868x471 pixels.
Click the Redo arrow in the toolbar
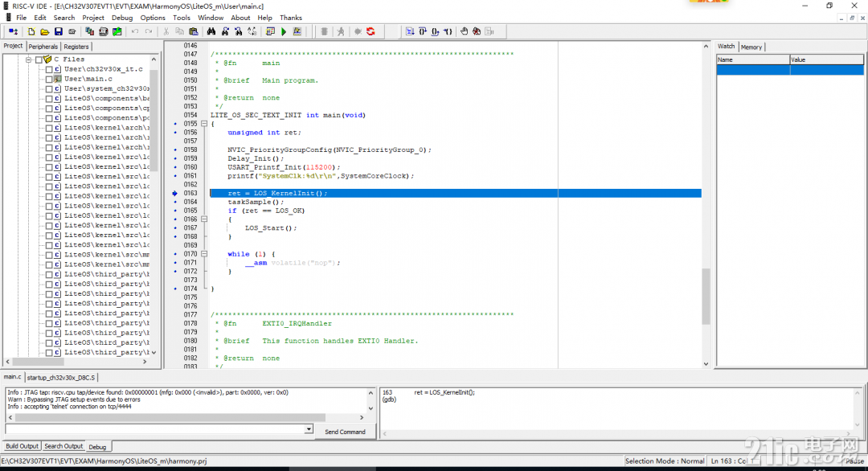(149, 32)
